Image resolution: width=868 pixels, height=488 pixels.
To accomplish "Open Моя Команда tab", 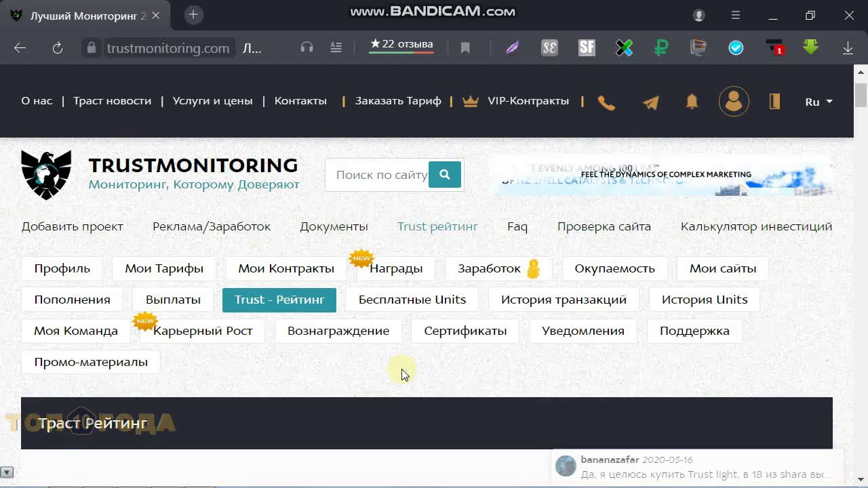I will [76, 331].
